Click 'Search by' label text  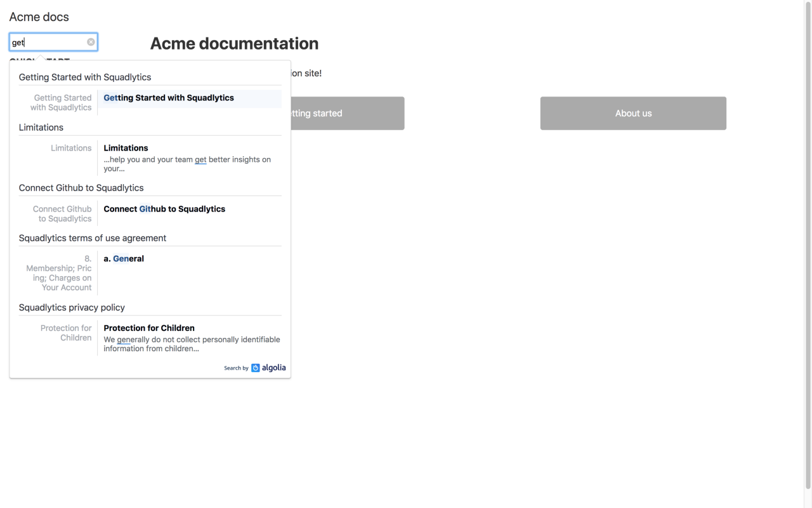point(236,368)
